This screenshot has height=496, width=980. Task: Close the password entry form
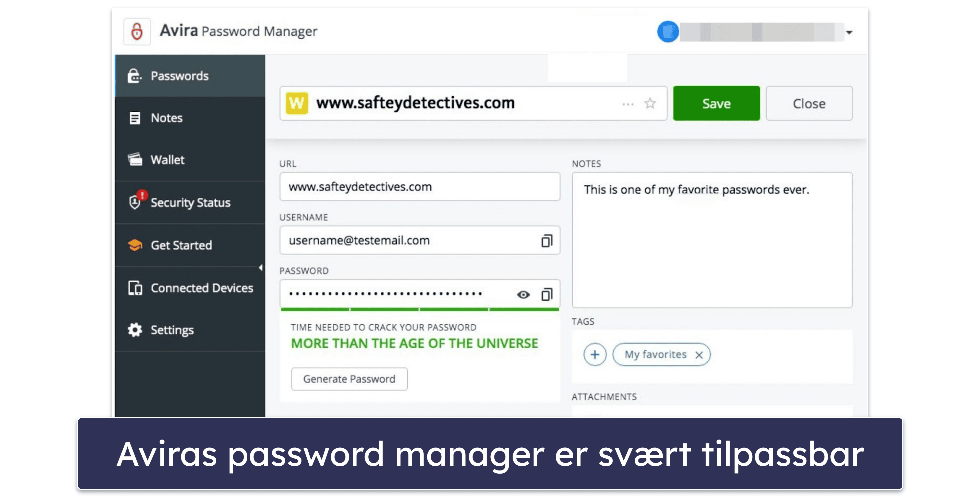810,103
